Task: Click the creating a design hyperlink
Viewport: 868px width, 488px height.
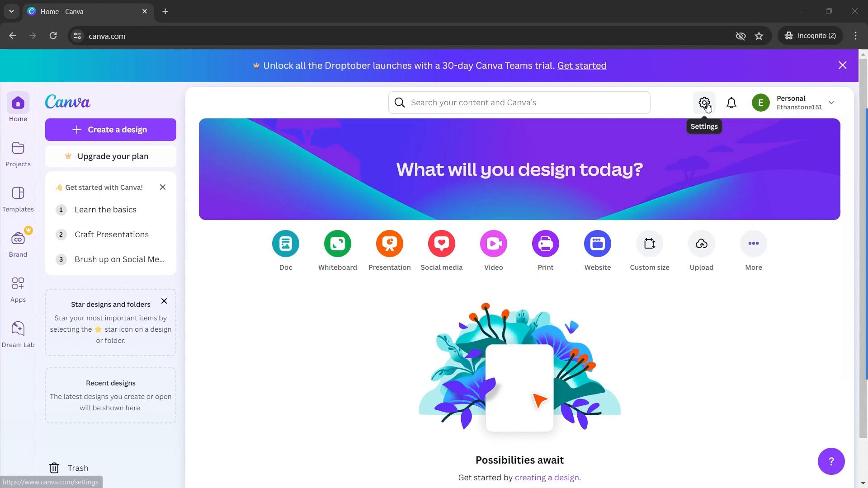Action: point(547,477)
